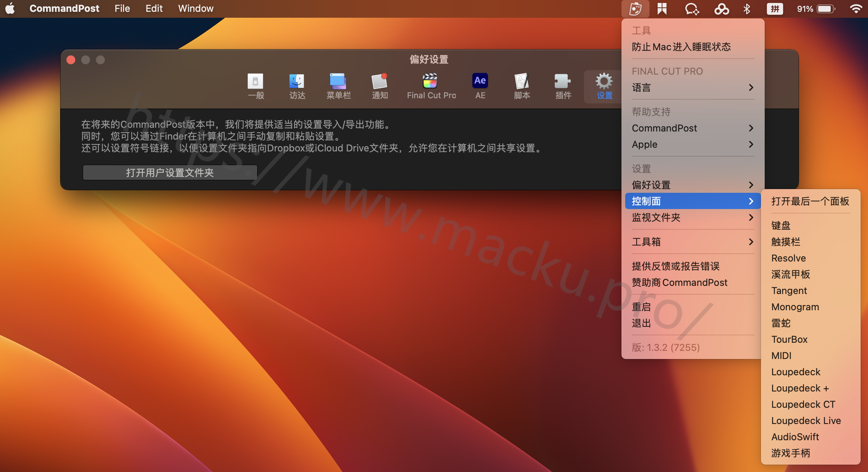Open the Apple menu
868x472 pixels.
click(x=10, y=8)
